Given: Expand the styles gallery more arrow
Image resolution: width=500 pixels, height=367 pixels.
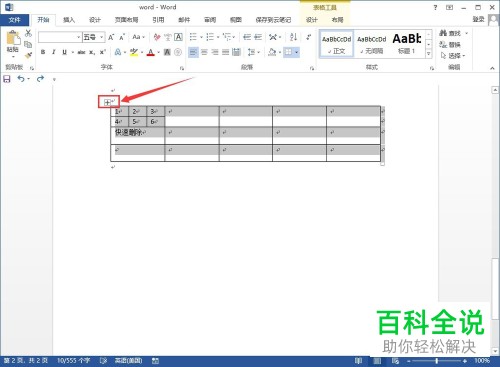Looking at the screenshot, I should (x=429, y=53).
